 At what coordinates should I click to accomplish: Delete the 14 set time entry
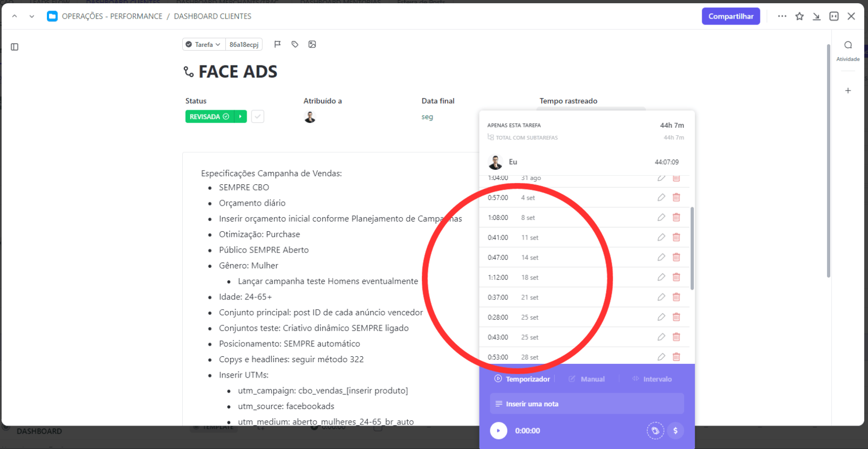tap(676, 257)
